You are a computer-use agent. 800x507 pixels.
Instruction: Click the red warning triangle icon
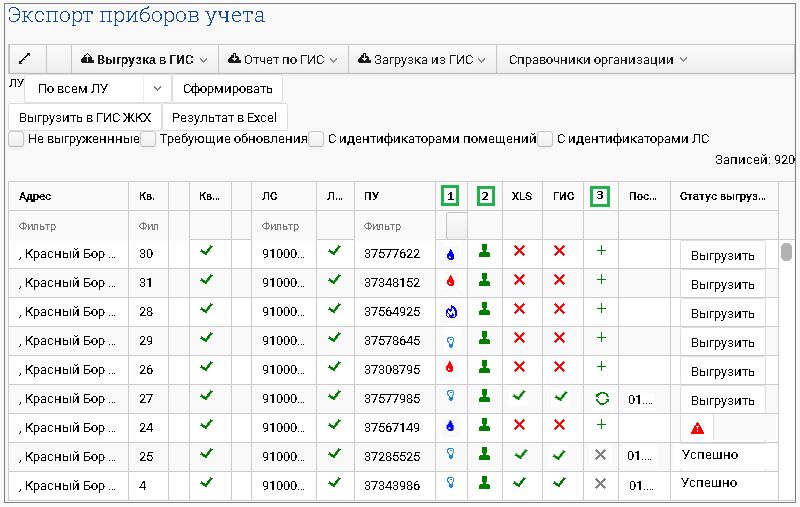point(697,428)
